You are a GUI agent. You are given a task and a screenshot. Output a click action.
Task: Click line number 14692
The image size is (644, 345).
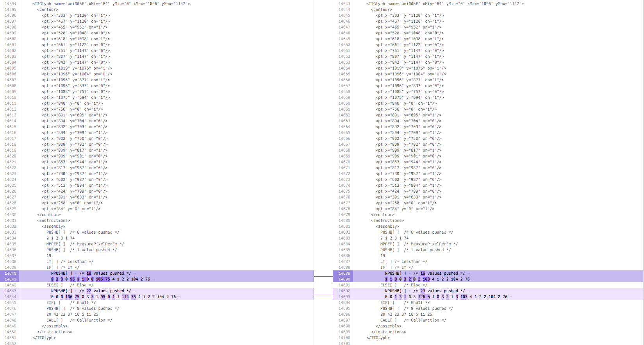[x=344, y=291]
